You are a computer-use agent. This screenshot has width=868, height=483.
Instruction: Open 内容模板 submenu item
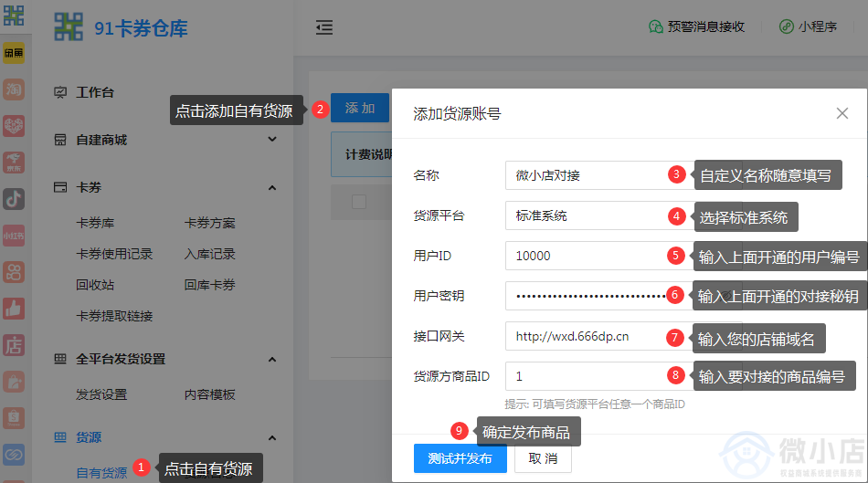(x=210, y=394)
